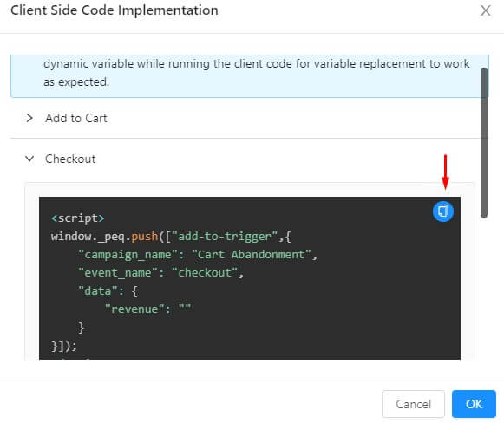504x423 pixels.
Task: Expand the Add to Cart section
Action: tap(29, 118)
